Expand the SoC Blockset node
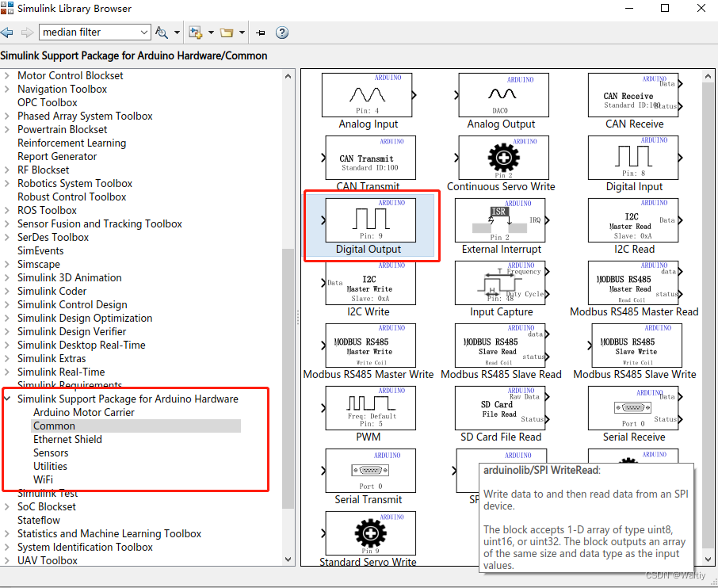This screenshot has height=588, width=718. (x=7, y=506)
